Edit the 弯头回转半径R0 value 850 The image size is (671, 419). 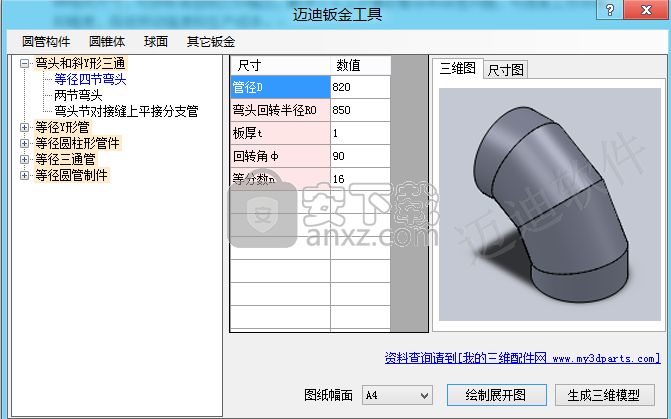coord(360,110)
